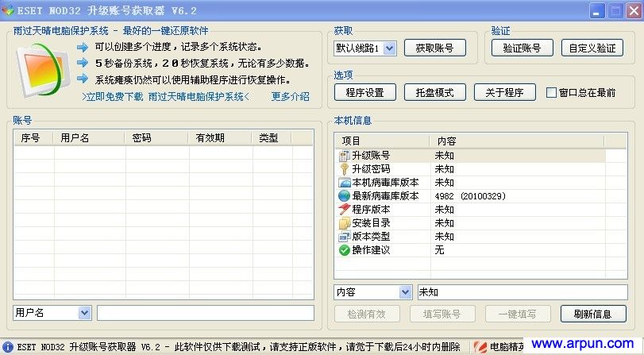Focus the 未知 text field beside 内容 dropdown
This screenshot has width=644, height=355.
point(523,292)
